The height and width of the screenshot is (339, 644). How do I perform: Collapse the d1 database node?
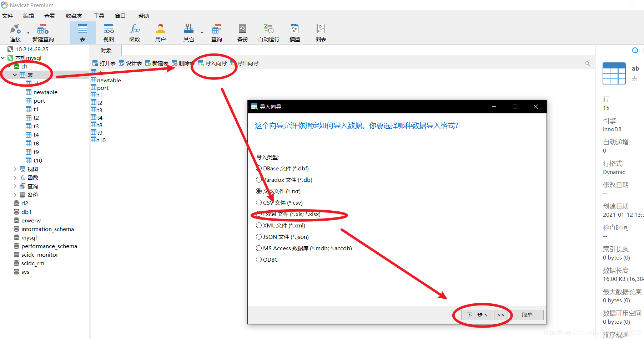click(9, 66)
